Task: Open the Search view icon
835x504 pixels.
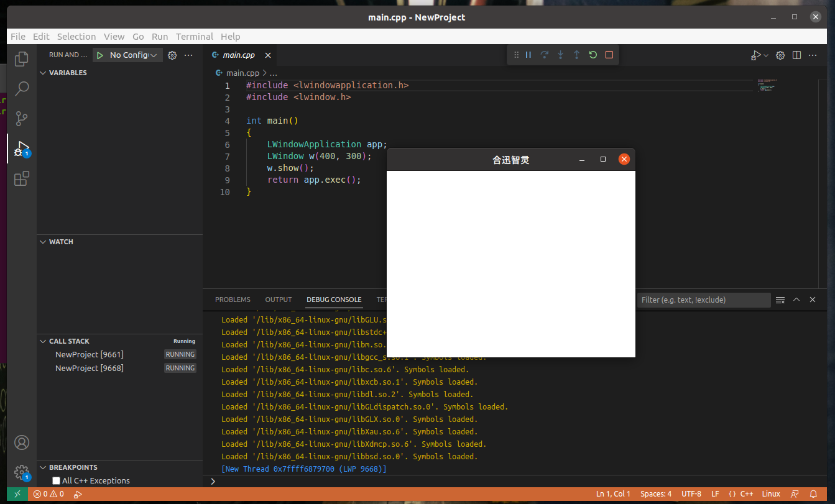Action: (x=22, y=89)
